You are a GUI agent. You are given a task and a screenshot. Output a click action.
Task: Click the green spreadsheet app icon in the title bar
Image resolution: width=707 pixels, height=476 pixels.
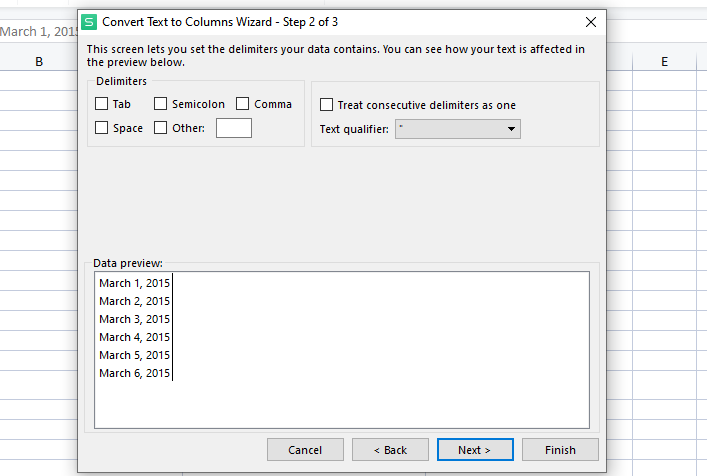(90, 21)
